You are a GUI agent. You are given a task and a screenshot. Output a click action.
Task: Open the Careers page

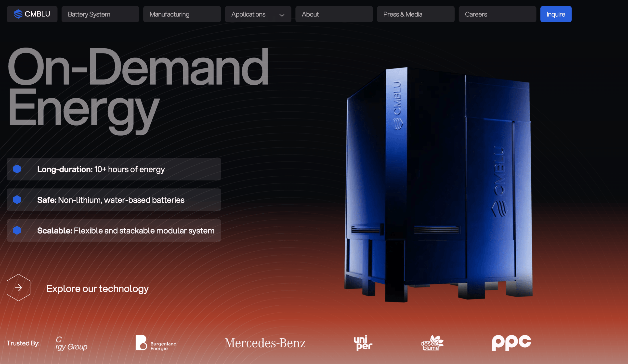pos(497,14)
